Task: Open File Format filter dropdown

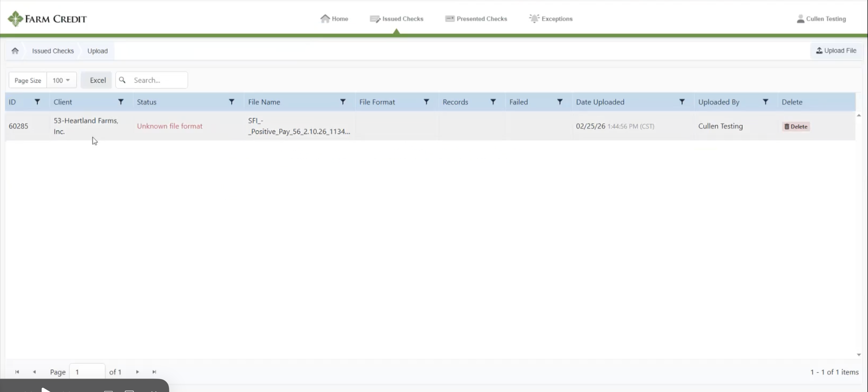Action: (426, 102)
